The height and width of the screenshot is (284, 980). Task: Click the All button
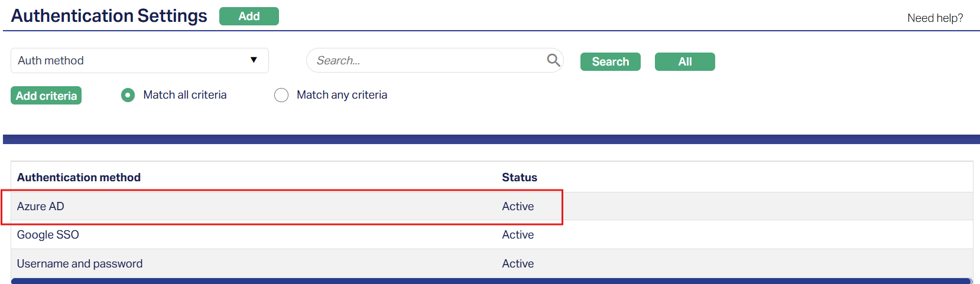pyautogui.click(x=684, y=62)
